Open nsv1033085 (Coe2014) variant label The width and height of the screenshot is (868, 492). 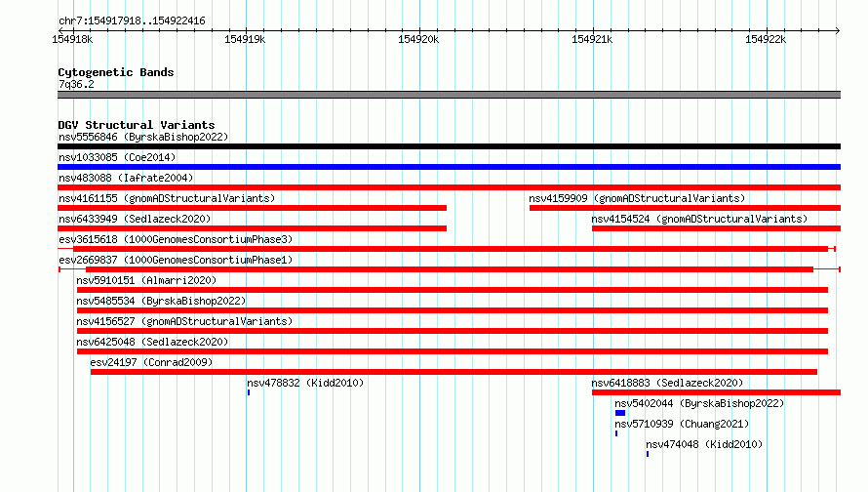[117, 157]
